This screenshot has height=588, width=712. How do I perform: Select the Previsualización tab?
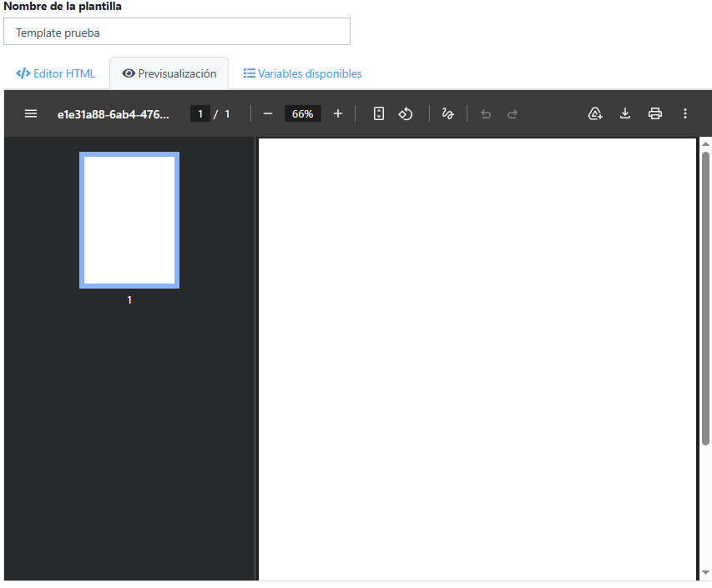tap(169, 73)
